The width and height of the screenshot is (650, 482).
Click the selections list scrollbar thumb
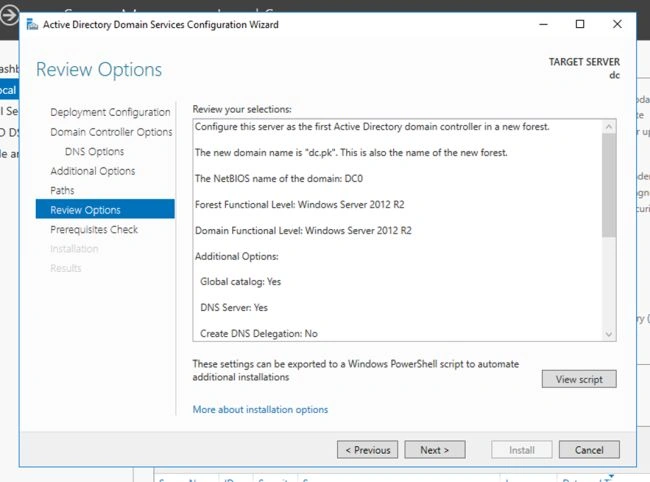click(x=609, y=185)
